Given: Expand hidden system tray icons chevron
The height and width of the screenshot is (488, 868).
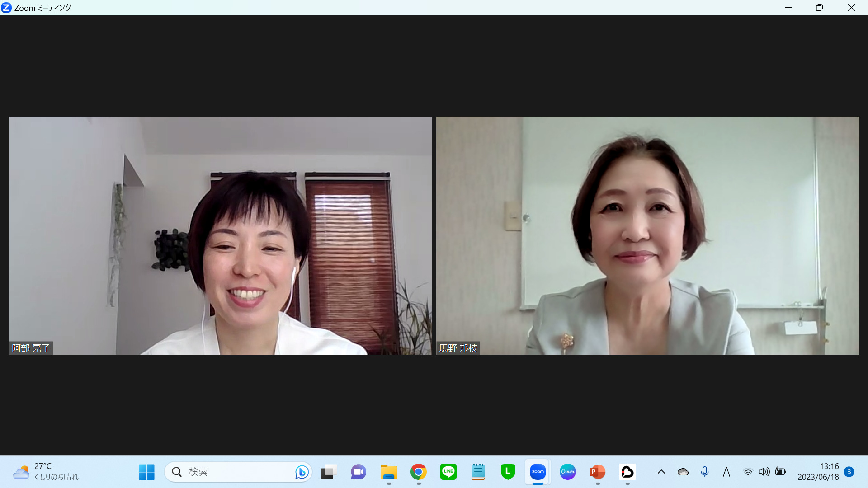Looking at the screenshot, I should (661, 472).
